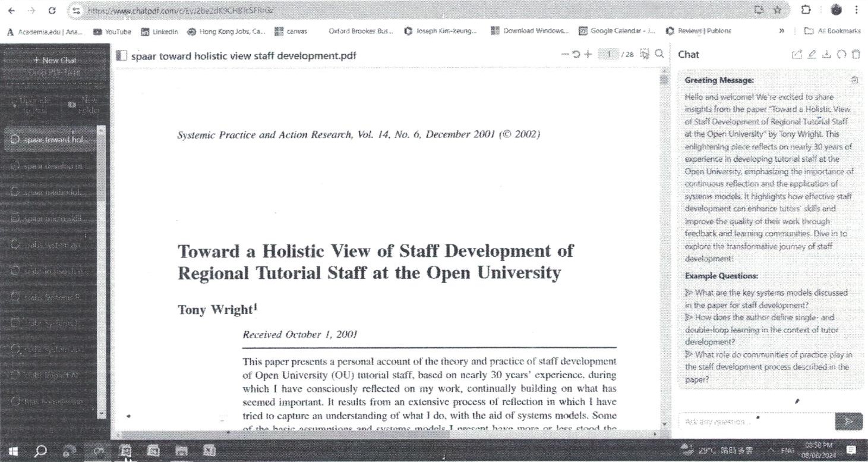
Task: Open the Windows notification center
Action: (851, 450)
